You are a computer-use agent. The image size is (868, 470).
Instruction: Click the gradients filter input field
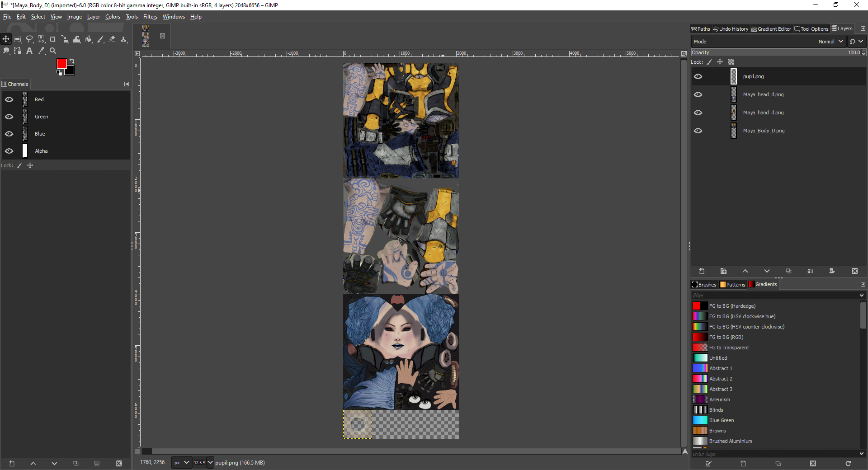(x=775, y=295)
